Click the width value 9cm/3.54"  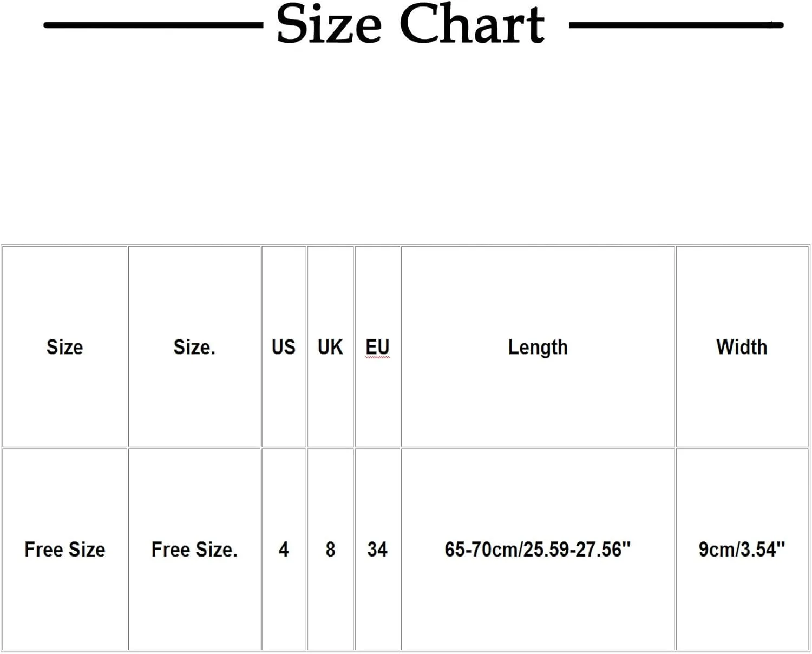[742, 550]
